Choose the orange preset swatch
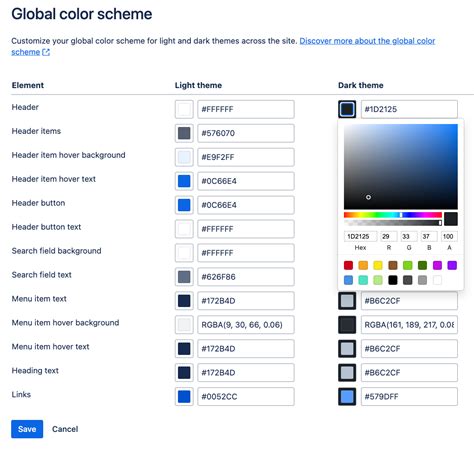This screenshot has width=474, height=449. 363,265
